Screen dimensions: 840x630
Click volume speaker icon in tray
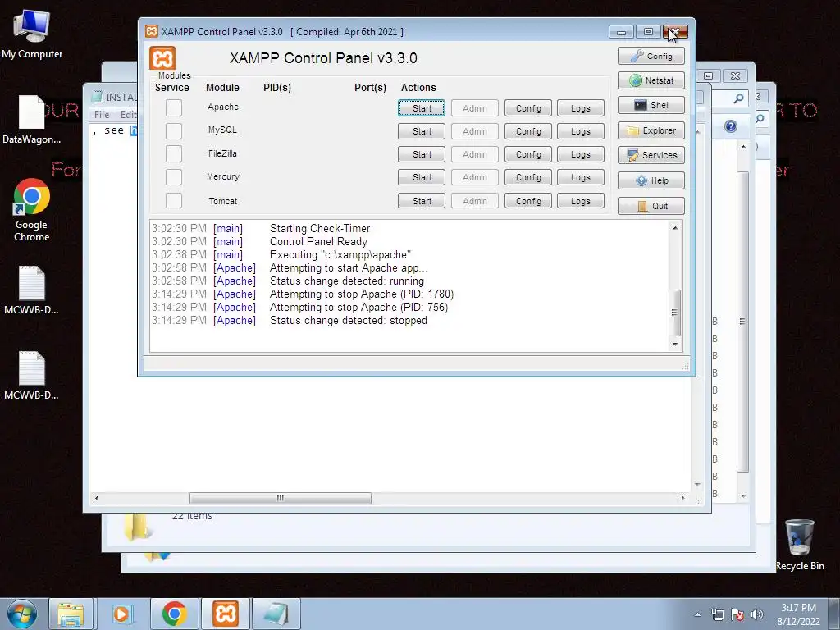click(x=757, y=614)
